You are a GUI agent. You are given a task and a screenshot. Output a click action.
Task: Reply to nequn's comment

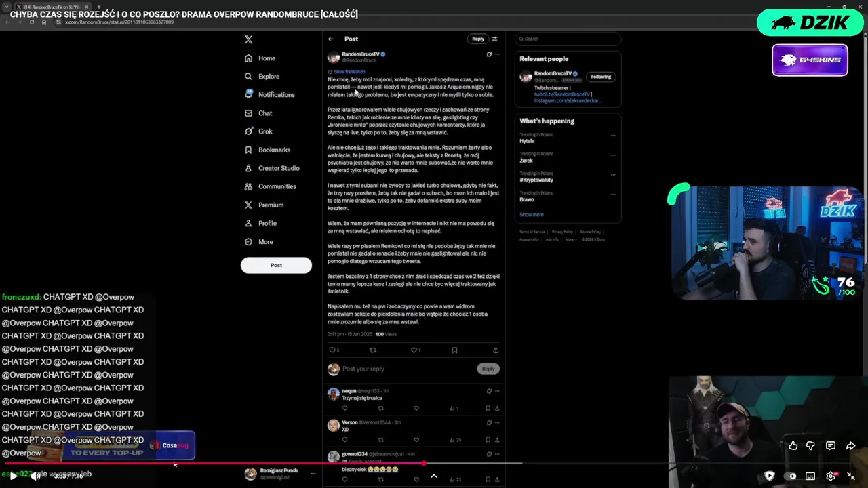click(x=344, y=408)
